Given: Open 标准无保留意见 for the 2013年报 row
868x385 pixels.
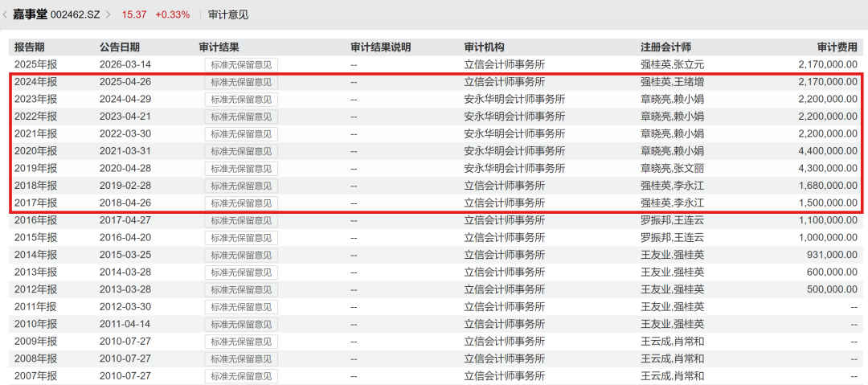Looking at the screenshot, I should point(241,272).
